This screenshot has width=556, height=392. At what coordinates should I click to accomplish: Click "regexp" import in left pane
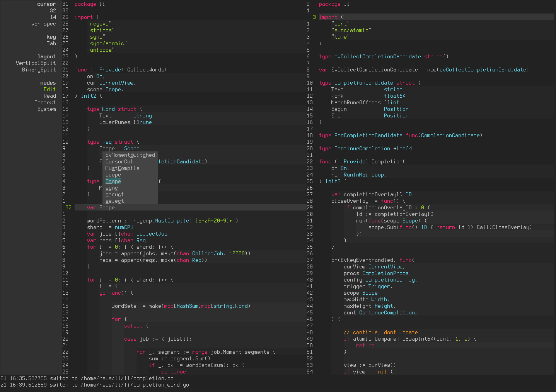pos(99,24)
